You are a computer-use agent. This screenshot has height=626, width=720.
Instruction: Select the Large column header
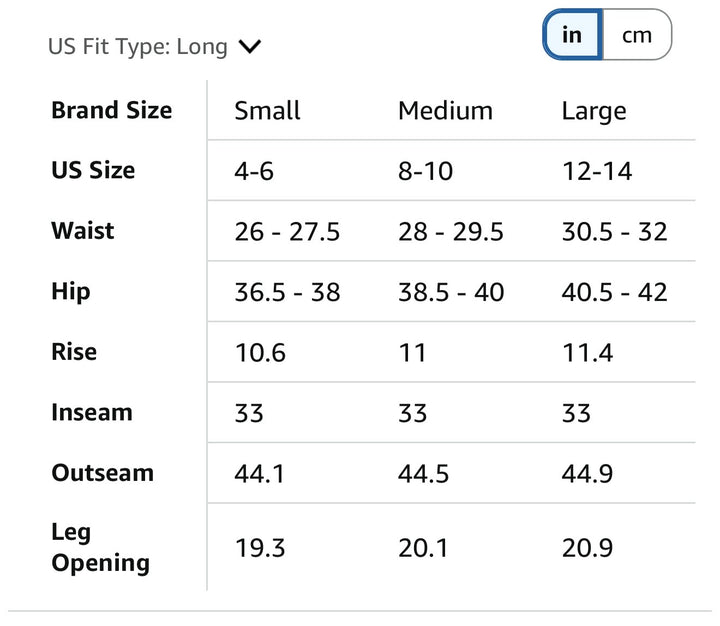tap(594, 112)
